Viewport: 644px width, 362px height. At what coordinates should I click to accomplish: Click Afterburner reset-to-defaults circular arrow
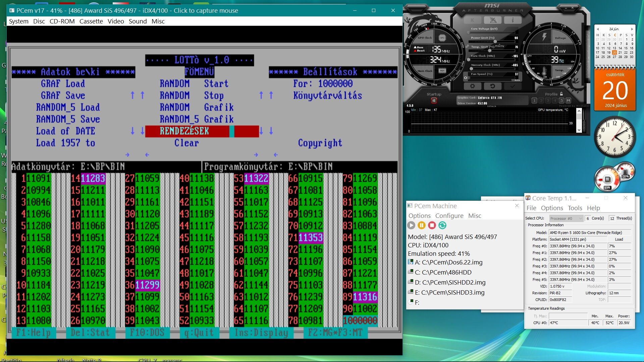pyautogui.click(x=492, y=86)
